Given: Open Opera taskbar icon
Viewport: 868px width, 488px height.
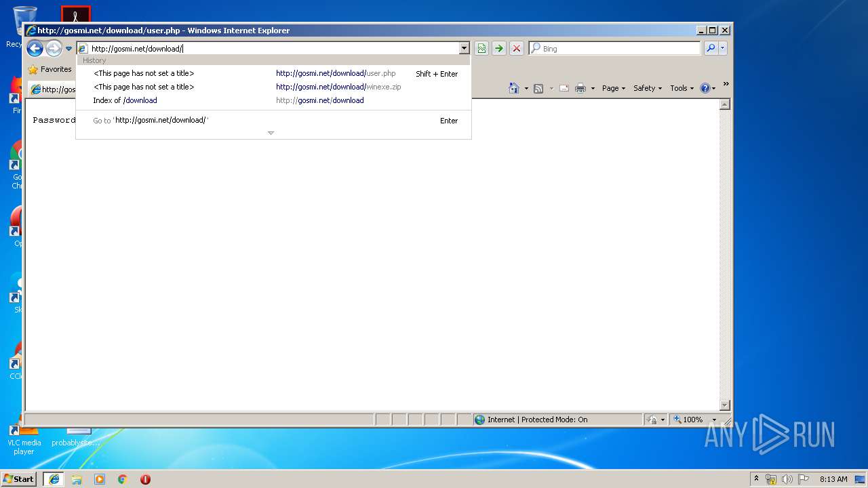Looking at the screenshot, I should coord(145,479).
